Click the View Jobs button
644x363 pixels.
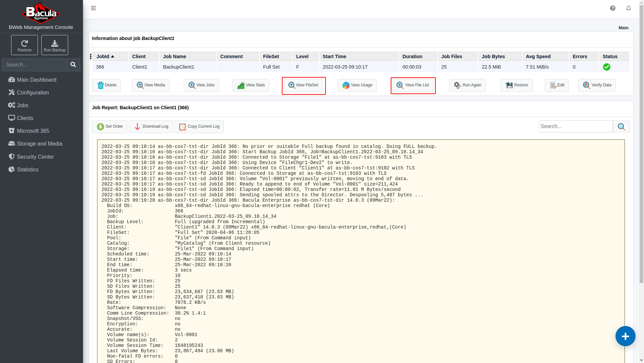[201, 85]
